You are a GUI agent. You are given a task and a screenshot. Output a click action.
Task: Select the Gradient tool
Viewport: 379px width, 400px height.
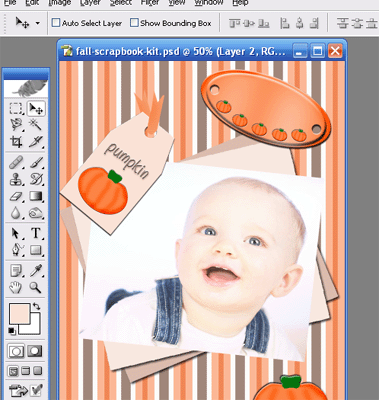(36, 196)
